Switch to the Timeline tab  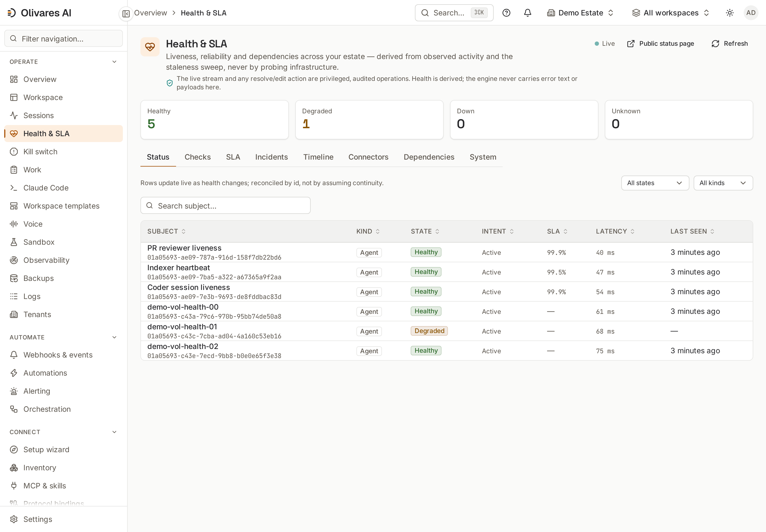[318, 157]
